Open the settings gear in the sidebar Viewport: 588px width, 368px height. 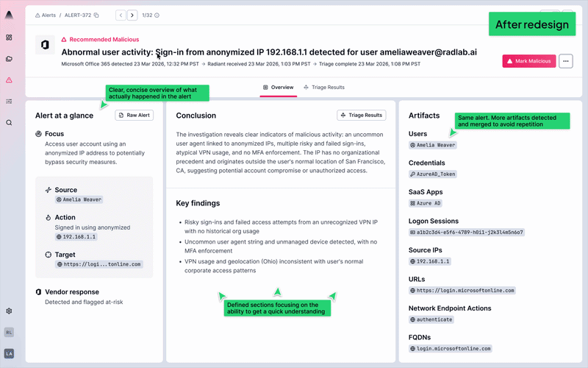click(x=9, y=311)
